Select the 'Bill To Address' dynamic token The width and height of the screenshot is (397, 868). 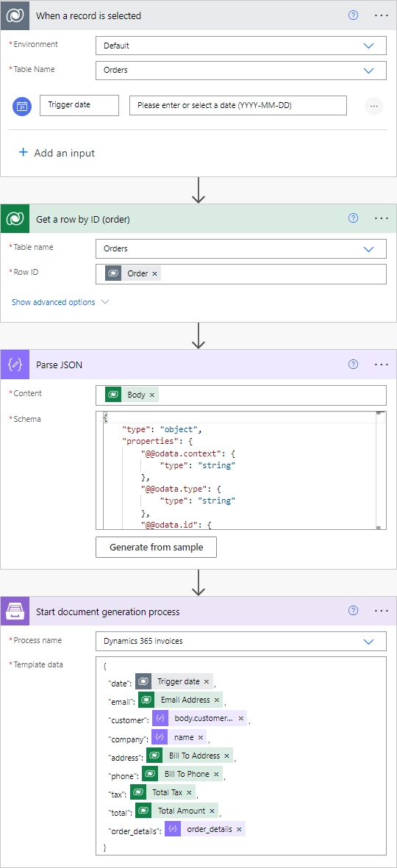[190, 756]
